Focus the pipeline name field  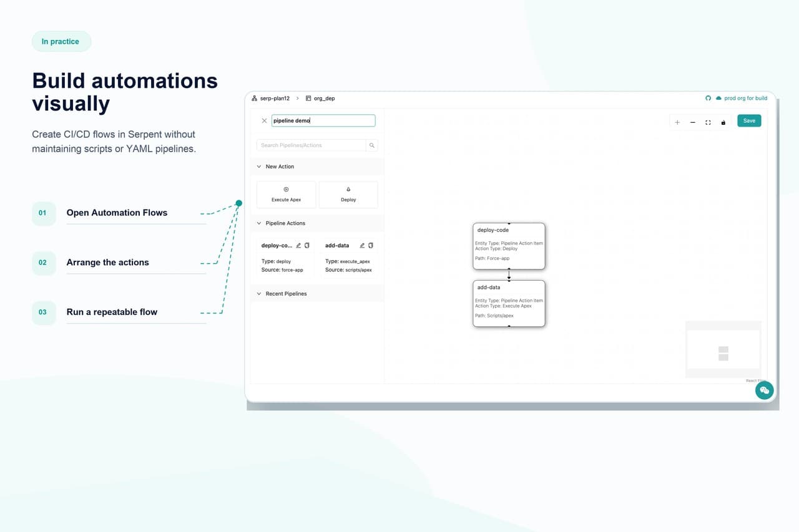(323, 121)
